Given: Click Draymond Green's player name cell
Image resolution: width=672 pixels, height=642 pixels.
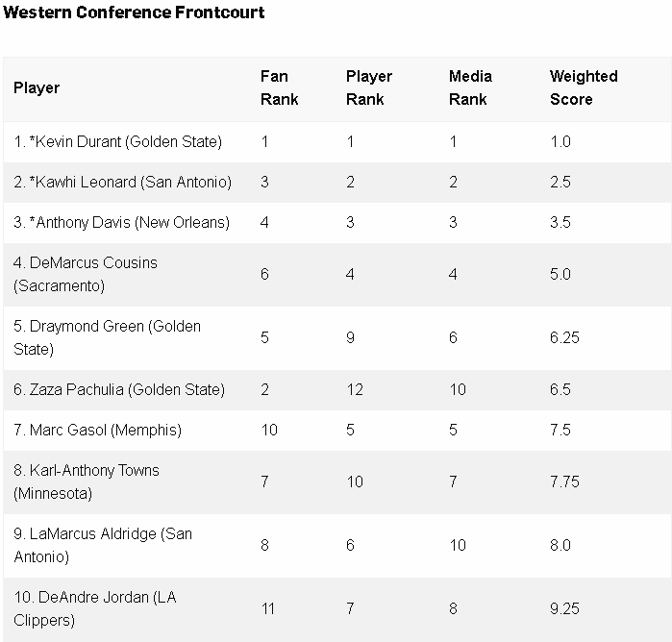Looking at the screenshot, I should click(x=107, y=337).
